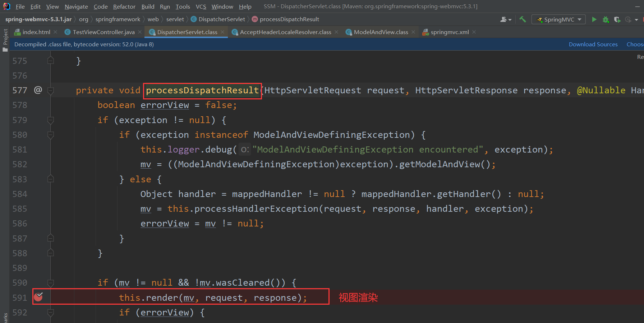Open the File menu
This screenshot has height=323, width=644.
[x=20, y=6]
